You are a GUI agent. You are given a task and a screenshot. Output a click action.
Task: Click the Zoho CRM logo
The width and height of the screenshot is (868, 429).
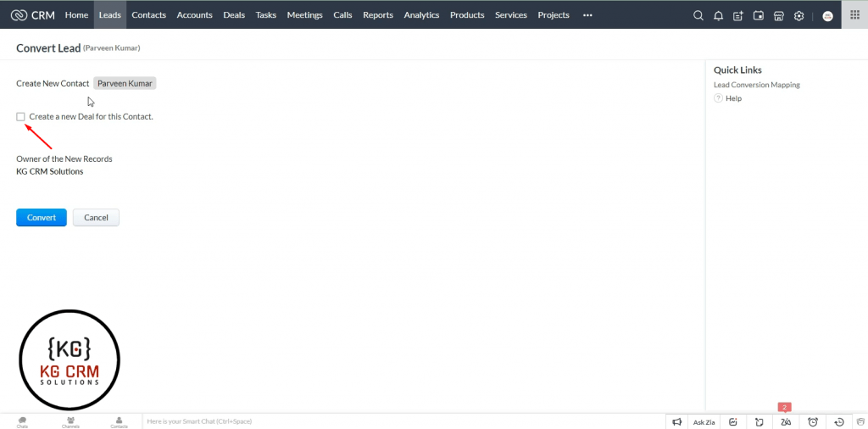[33, 15]
